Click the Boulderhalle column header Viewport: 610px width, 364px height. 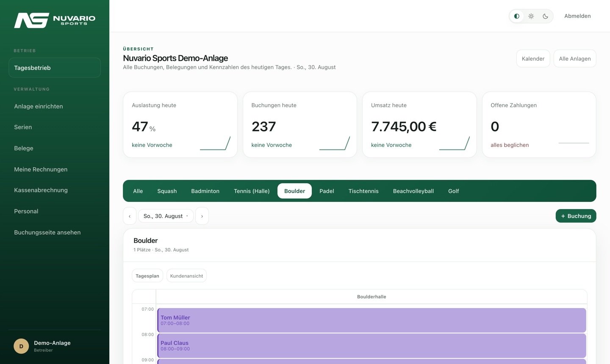pos(372,297)
